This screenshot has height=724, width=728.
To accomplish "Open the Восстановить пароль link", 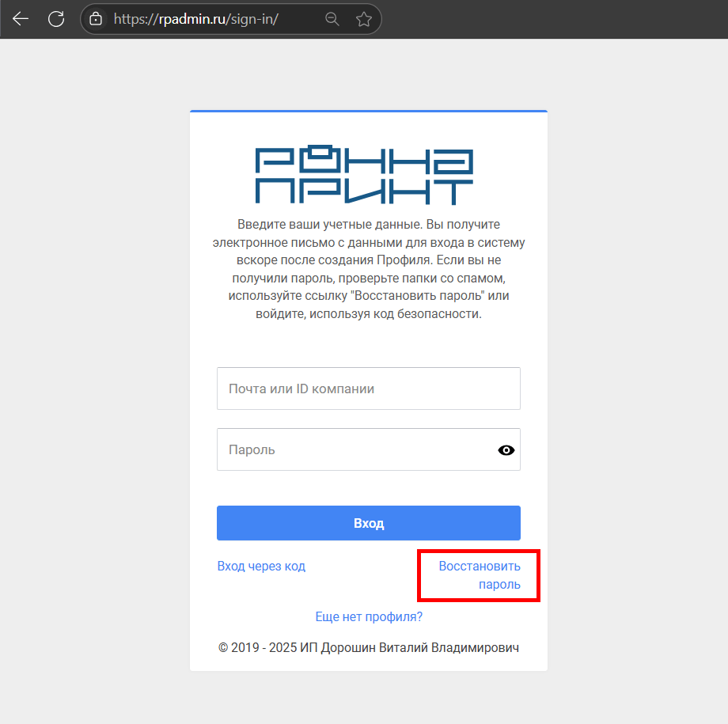I will pos(480,575).
